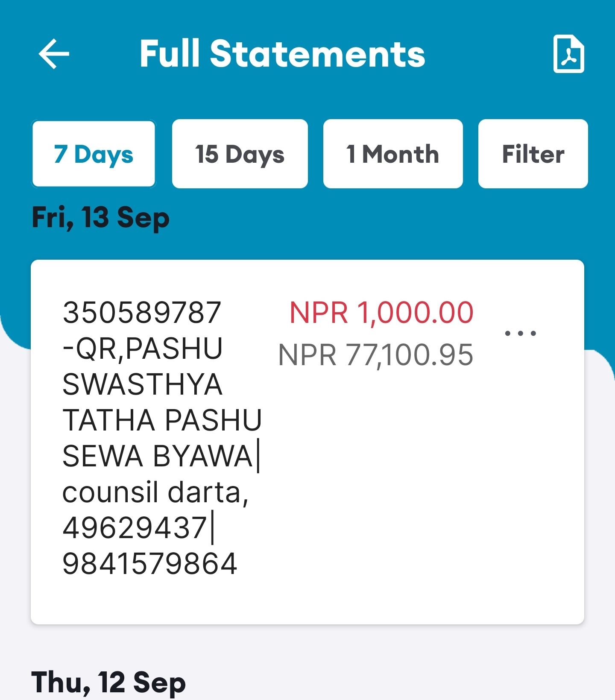Viewport: 615px width, 700px height.
Task: Tap the Full Statements title
Action: [x=282, y=54]
